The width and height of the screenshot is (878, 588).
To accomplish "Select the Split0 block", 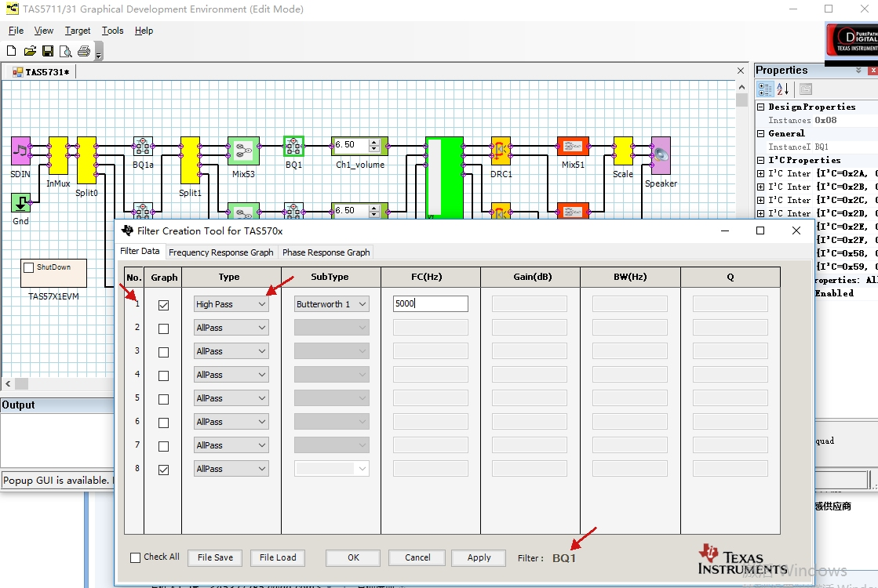I will [86, 160].
